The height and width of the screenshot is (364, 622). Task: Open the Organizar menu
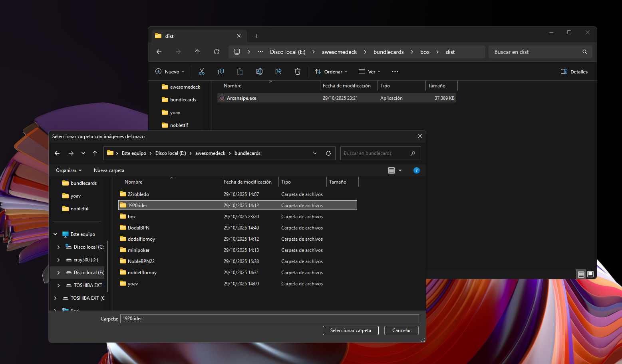pyautogui.click(x=69, y=170)
